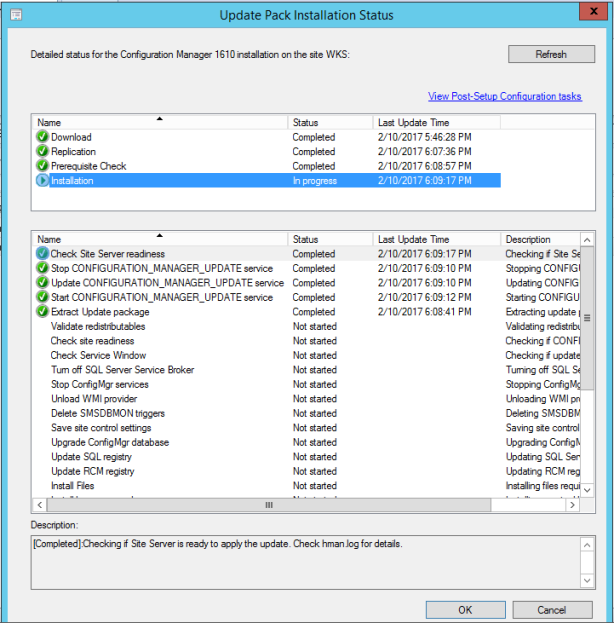614x623 pixels.
Task: Click the Cancel button
Action: pyautogui.click(x=552, y=610)
